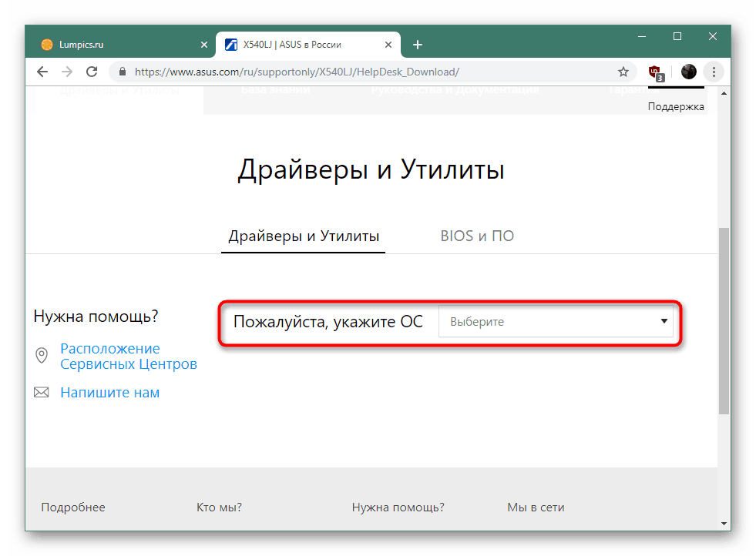Switch to the BIOS и ПО tab
756x556 pixels.
click(x=477, y=236)
